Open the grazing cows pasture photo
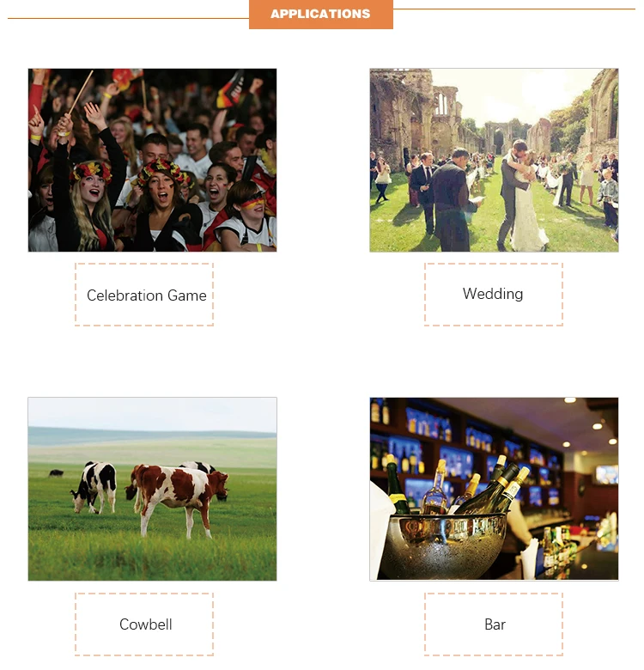 pyautogui.click(x=153, y=489)
